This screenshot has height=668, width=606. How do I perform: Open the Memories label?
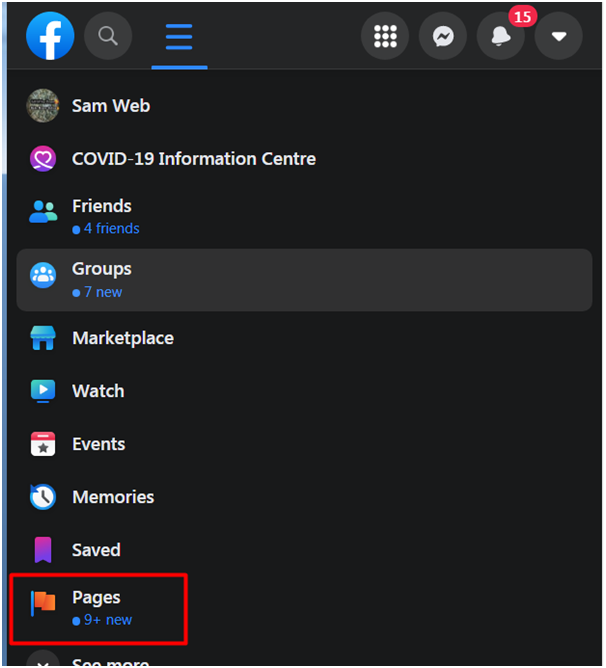pyautogui.click(x=113, y=497)
